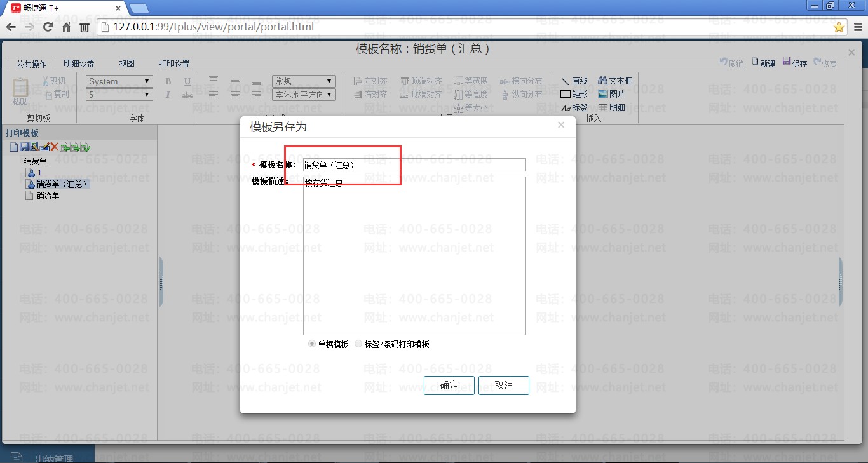Open the System font family dropdown
This screenshot has height=463, width=868.
[x=119, y=81]
